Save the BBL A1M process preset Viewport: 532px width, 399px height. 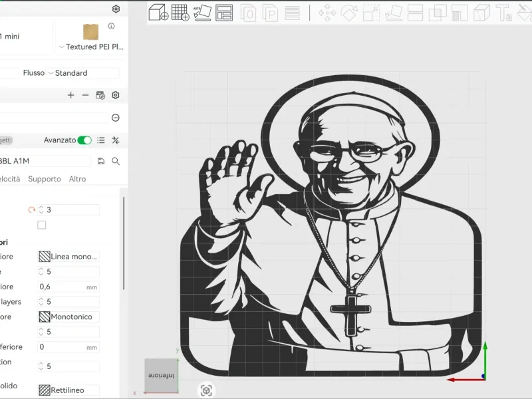coord(101,161)
